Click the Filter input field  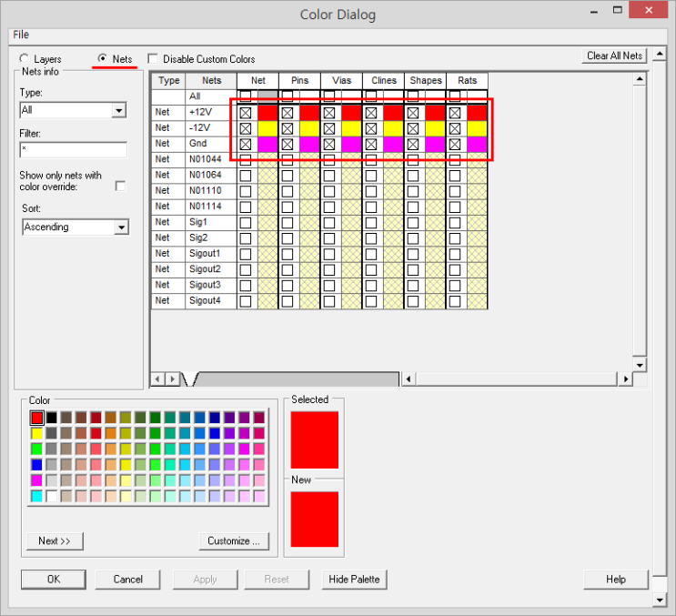73,148
